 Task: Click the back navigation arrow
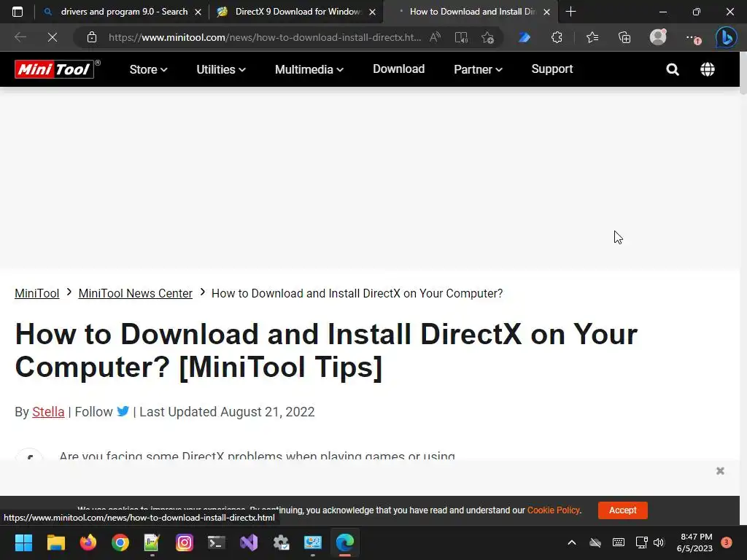pyautogui.click(x=20, y=37)
